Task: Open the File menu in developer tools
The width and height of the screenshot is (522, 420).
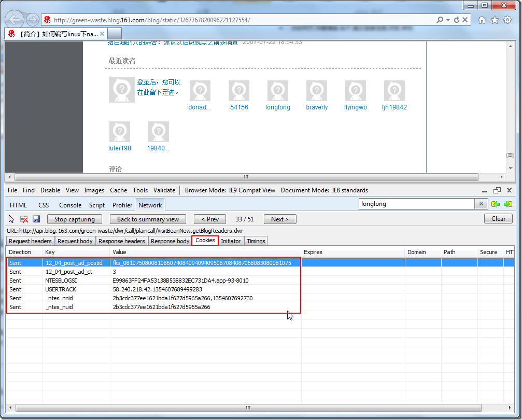Action: pos(12,190)
